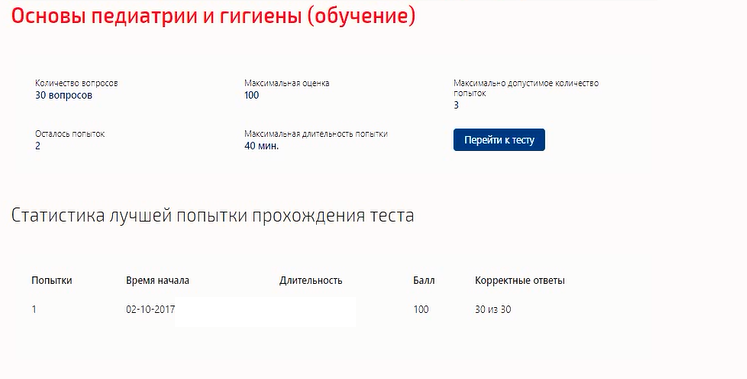Select the page title "Основы педиатрии и гигиены"
The height and width of the screenshot is (379, 747).
coord(156,16)
